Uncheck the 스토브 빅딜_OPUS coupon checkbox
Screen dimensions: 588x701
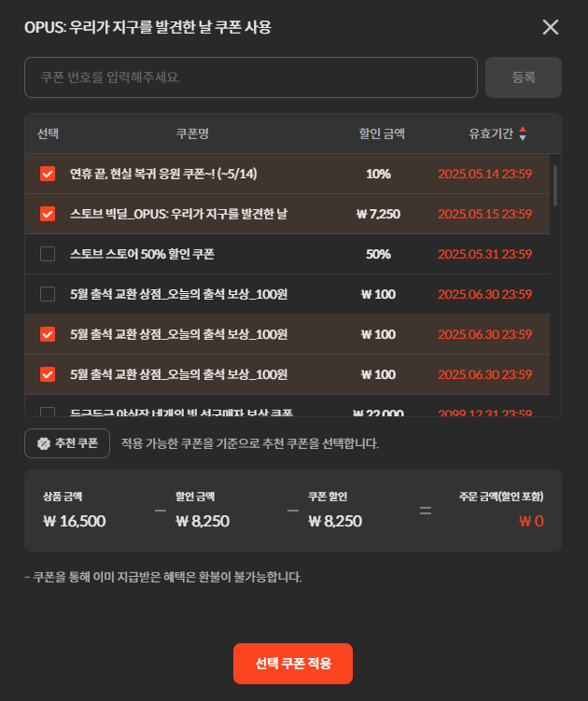[x=48, y=214]
